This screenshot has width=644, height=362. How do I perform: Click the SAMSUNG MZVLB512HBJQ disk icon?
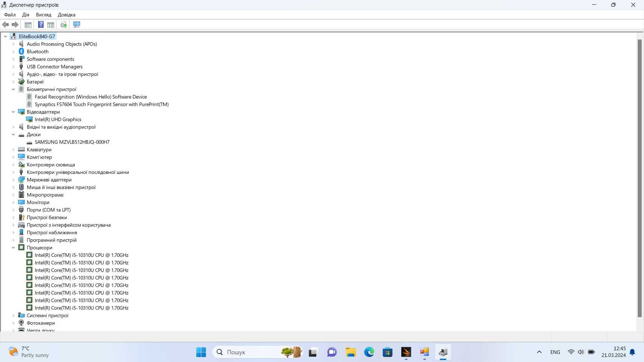[29, 142]
